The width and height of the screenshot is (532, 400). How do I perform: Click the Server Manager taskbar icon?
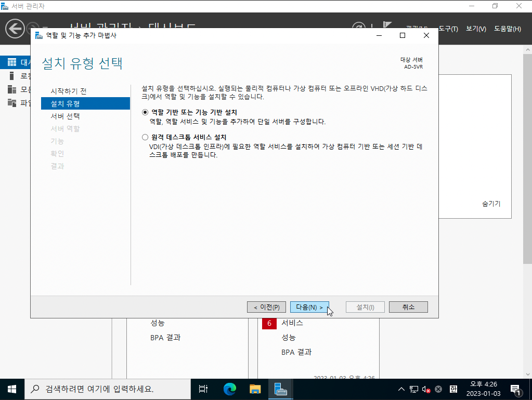281,389
